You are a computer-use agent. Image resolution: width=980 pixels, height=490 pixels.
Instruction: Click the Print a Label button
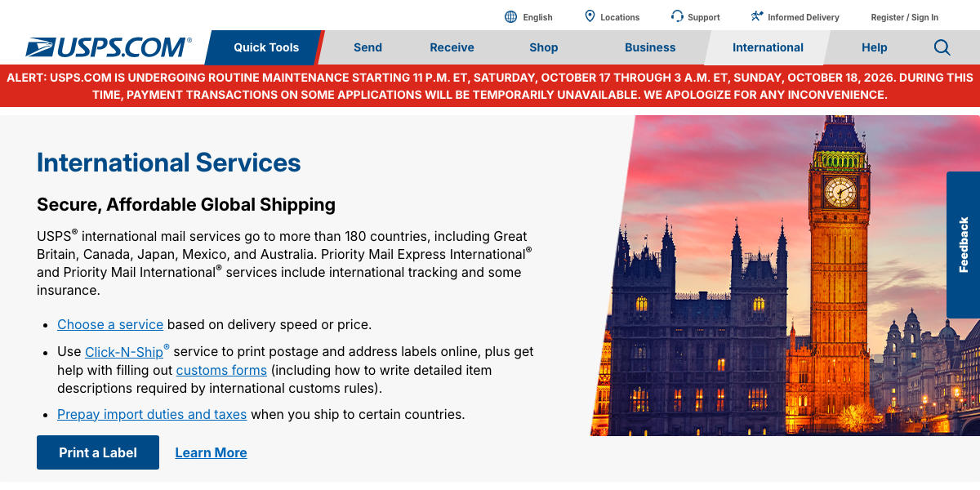point(98,452)
